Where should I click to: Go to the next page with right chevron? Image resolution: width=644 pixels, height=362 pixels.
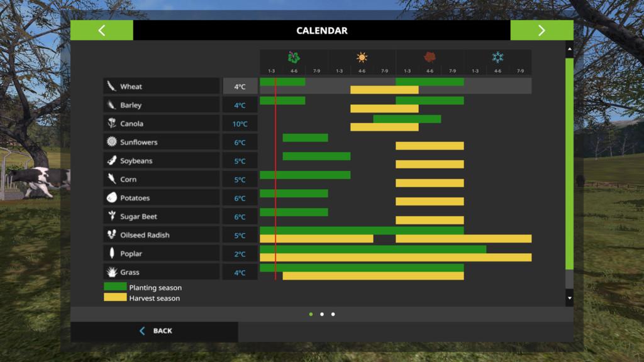pyautogui.click(x=541, y=30)
